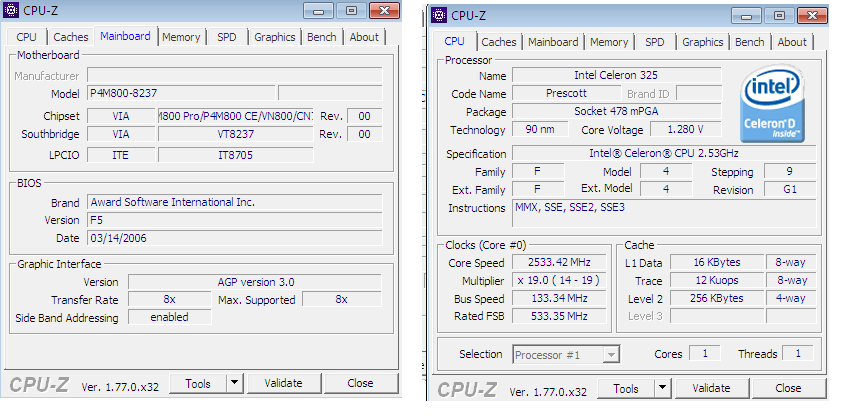The width and height of the screenshot is (846, 420).
Task: Click the Socket 478 mPGA package field
Action: (x=616, y=111)
